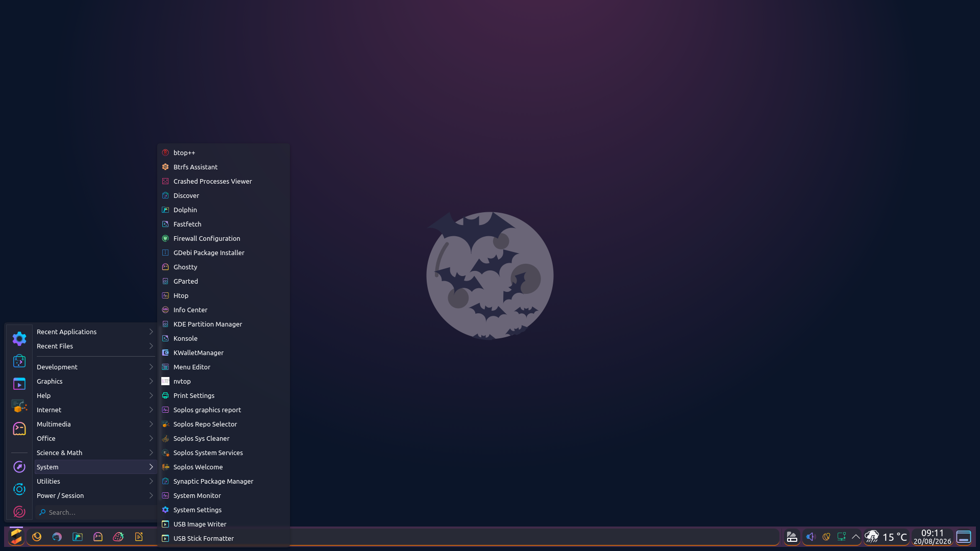Click the System Settings gear icon in submenu
The height and width of the screenshot is (551, 980).
pyautogui.click(x=165, y=510)
